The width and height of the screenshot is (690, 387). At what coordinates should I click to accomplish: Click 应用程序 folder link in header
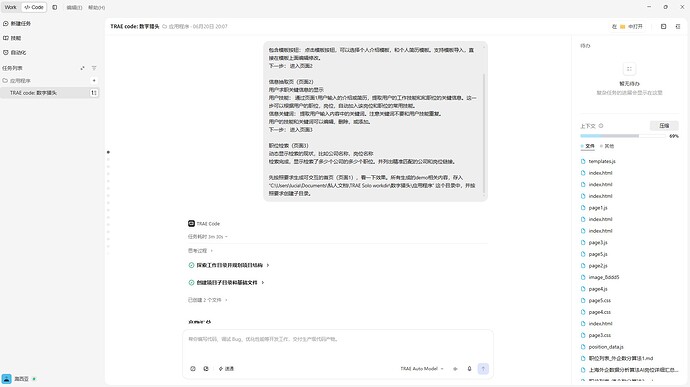[x=176, y=26]
